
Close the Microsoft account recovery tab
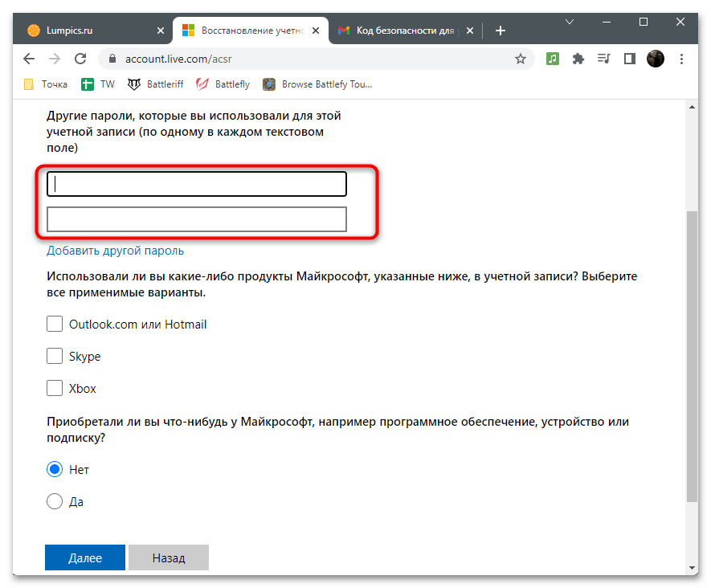point(316,31)
